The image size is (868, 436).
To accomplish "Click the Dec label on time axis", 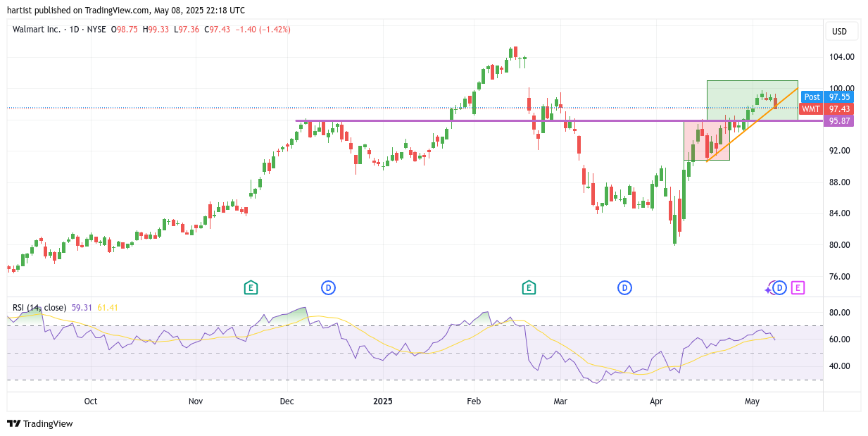I will coord(287,401).
